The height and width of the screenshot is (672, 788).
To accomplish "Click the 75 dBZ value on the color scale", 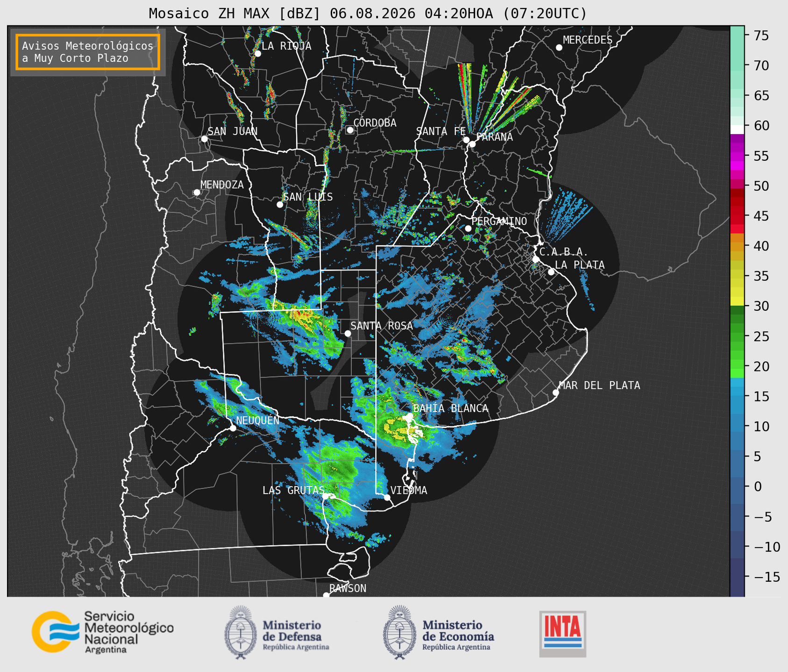I will tap(761, 36).
